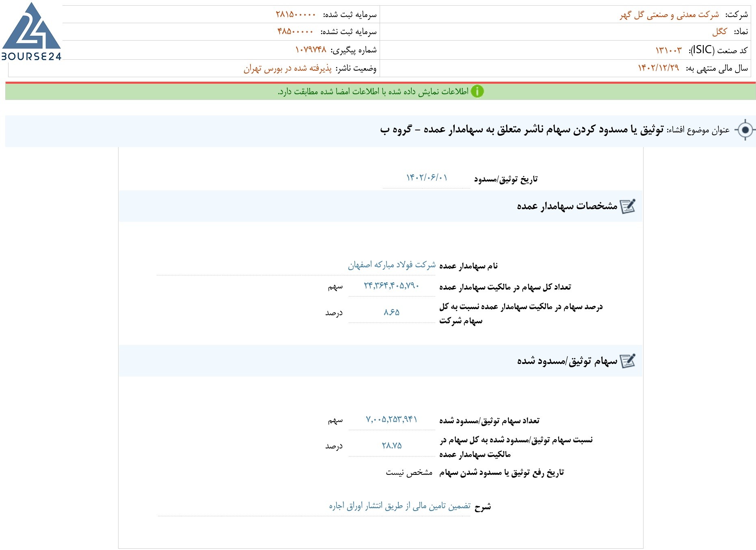Click ownership percentage value ۸.۶۵
The height and width of the screenshot is (550, 756).
[391, 312]
